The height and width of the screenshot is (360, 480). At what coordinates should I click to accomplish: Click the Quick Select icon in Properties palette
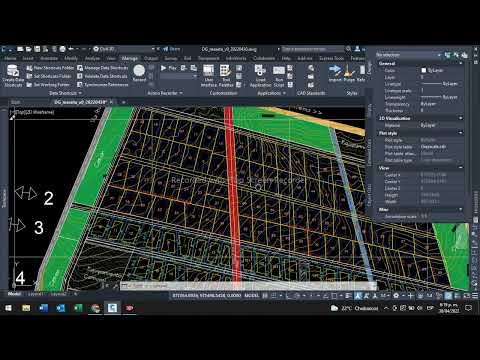[465, 55]
